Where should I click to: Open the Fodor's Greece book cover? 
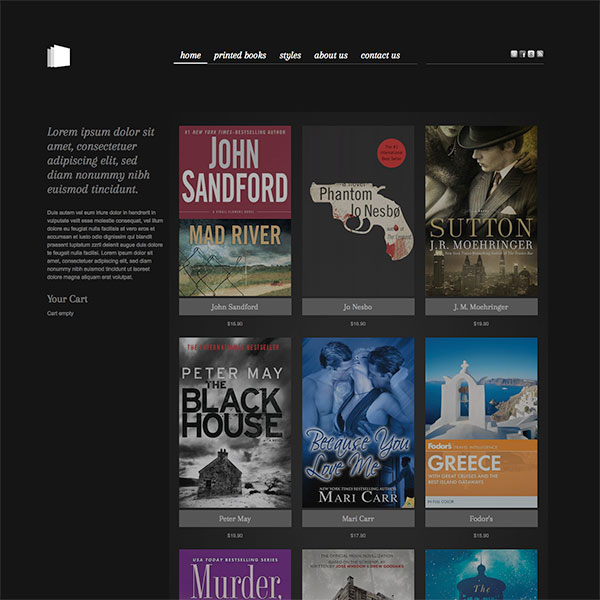pos(481,423)
